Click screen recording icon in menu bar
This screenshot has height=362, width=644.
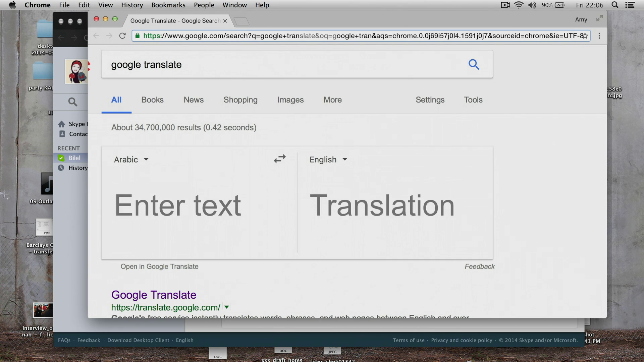[505, 5]
